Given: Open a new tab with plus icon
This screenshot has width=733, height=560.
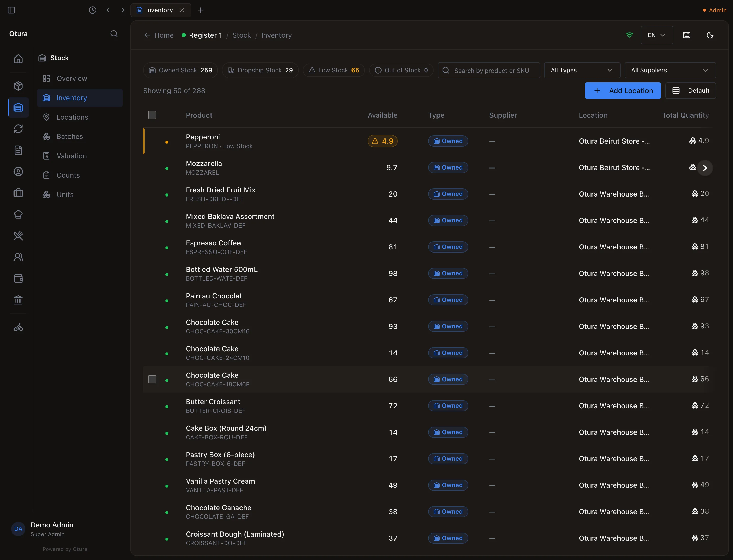Looking at the screenshot, I should point(200,10).
